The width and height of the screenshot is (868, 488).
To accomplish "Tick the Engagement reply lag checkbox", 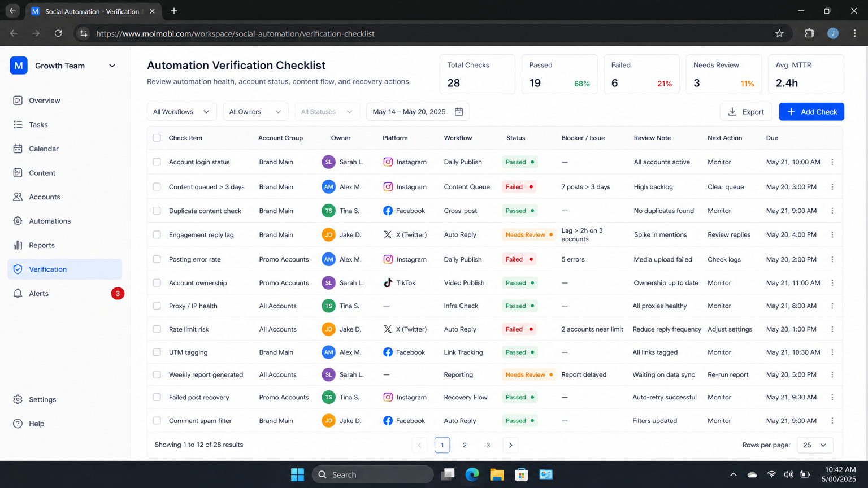I will tap(157, 235).
